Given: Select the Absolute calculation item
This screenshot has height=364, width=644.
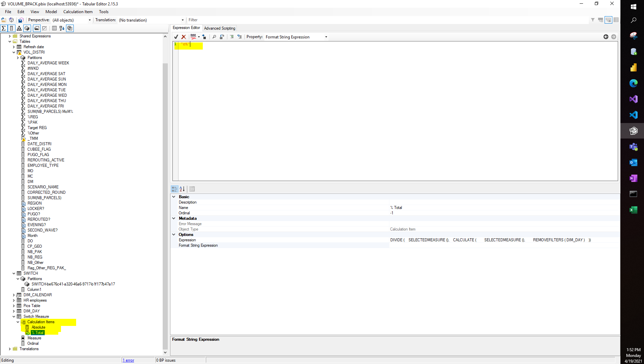Looking at the screenshot, I should (x=38, y=327).
